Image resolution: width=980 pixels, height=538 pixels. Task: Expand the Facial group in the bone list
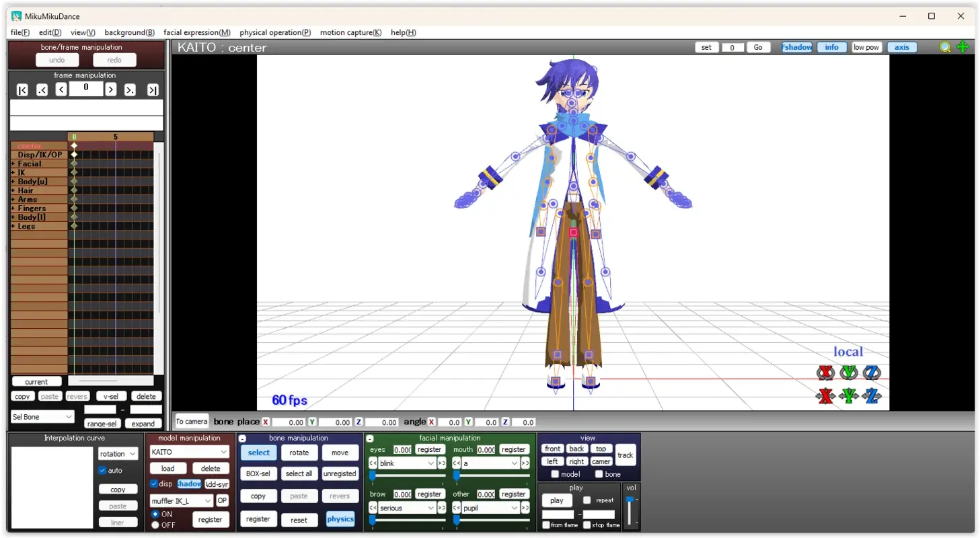point(13,163)
